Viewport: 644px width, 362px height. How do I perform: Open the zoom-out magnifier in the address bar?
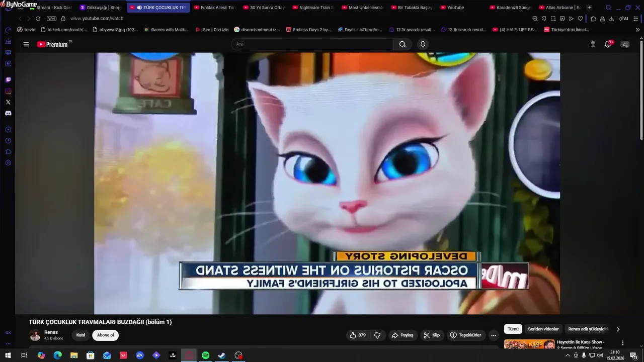(x=535, y=19)
